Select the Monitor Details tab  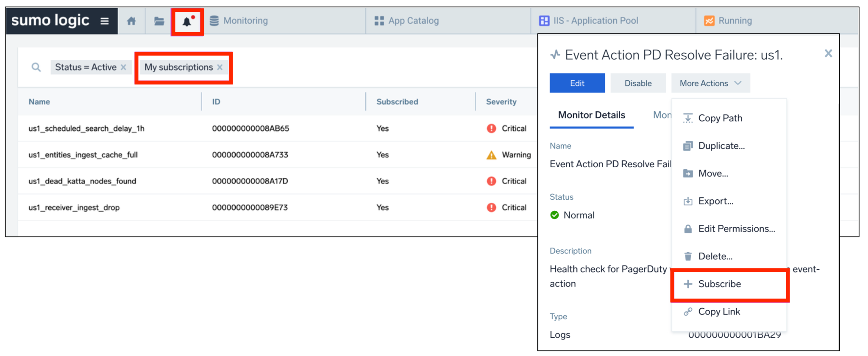[591, 115]
